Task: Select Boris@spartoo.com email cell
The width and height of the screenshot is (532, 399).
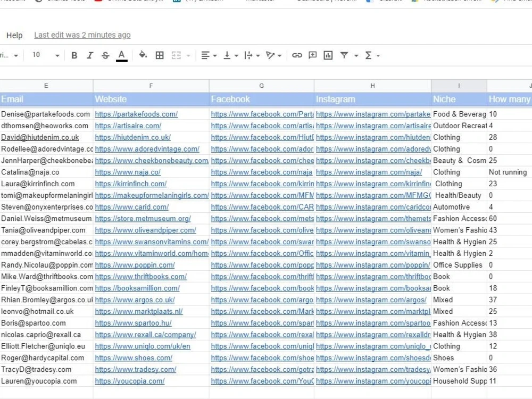Action: 46,323
